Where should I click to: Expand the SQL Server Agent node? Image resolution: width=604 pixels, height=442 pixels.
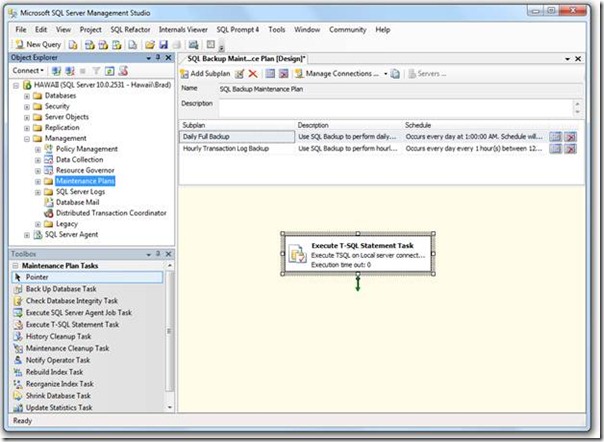click(x=26, y=236)
